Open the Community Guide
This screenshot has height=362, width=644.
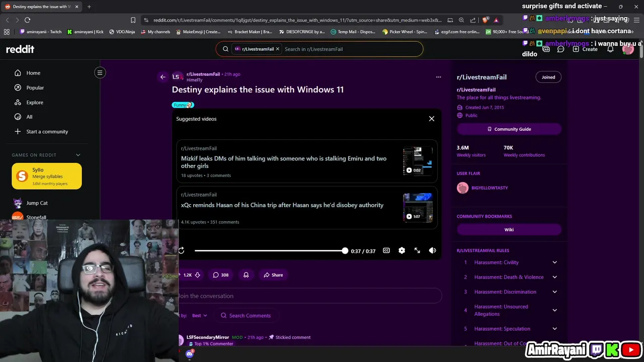[509, 129]
